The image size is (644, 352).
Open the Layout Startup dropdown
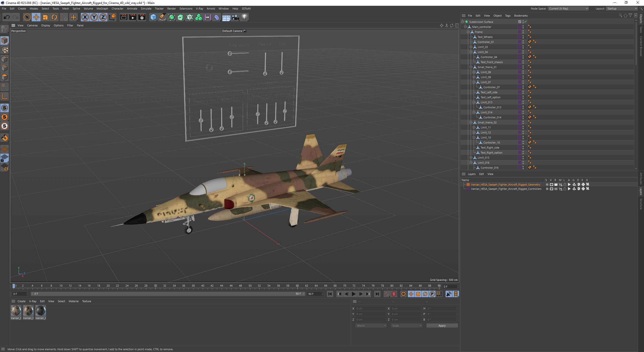[x=622, y=9]
